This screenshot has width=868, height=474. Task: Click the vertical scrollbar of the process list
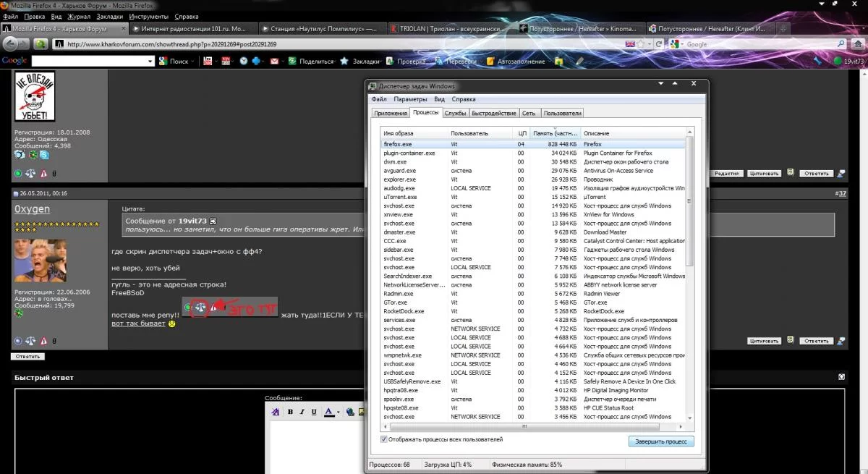tap(689, 275)
